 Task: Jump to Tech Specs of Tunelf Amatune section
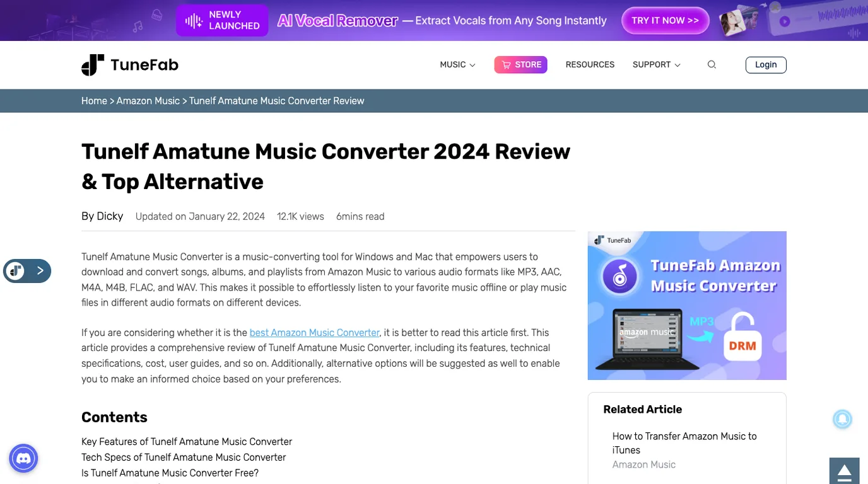[184, 458]
